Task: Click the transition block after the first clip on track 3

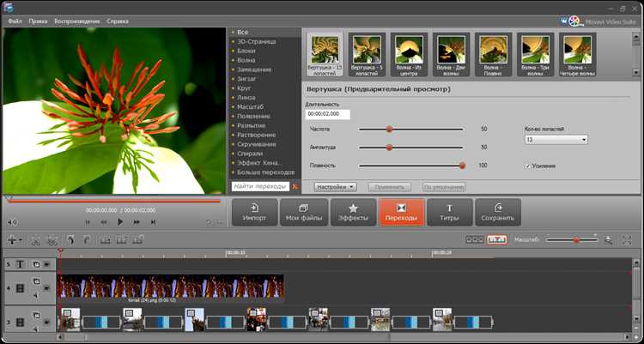Action: click(x=101, y=323)
